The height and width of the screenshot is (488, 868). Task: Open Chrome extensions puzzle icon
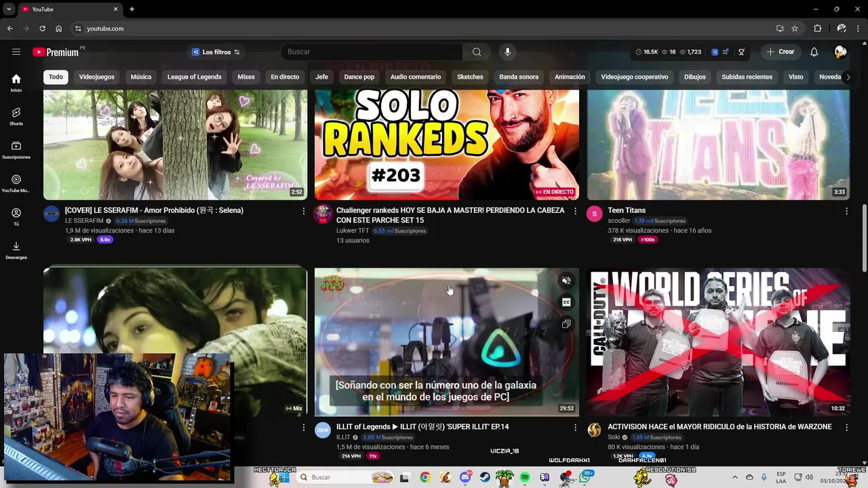817,28
